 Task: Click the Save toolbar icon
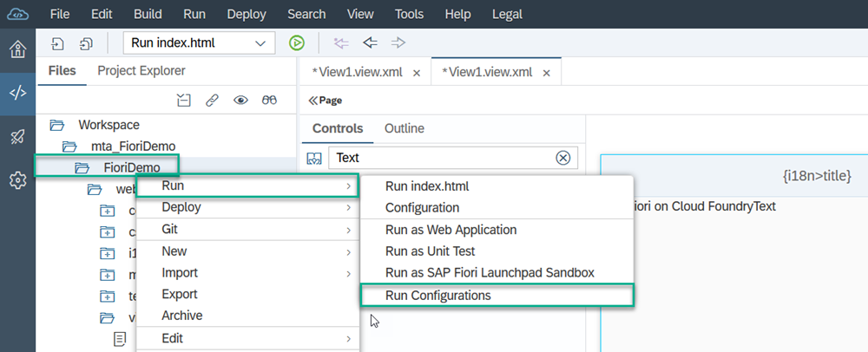(58, 43)
